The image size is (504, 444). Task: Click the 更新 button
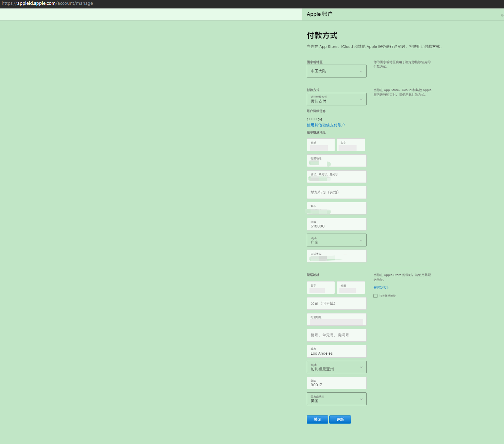(x=340, y=420)
